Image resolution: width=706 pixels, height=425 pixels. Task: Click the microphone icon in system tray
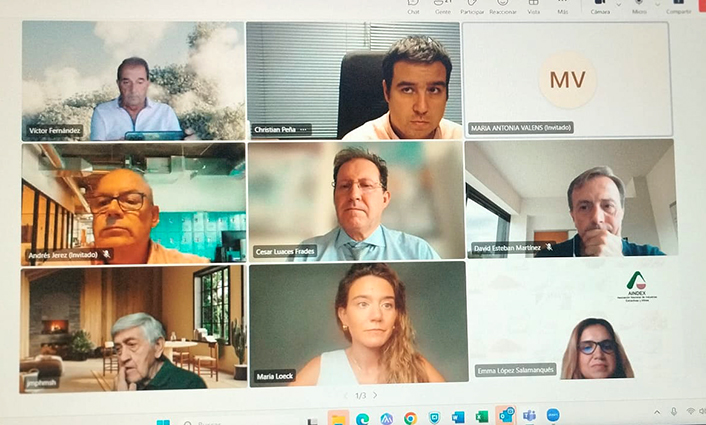click(x=674, y=411)
